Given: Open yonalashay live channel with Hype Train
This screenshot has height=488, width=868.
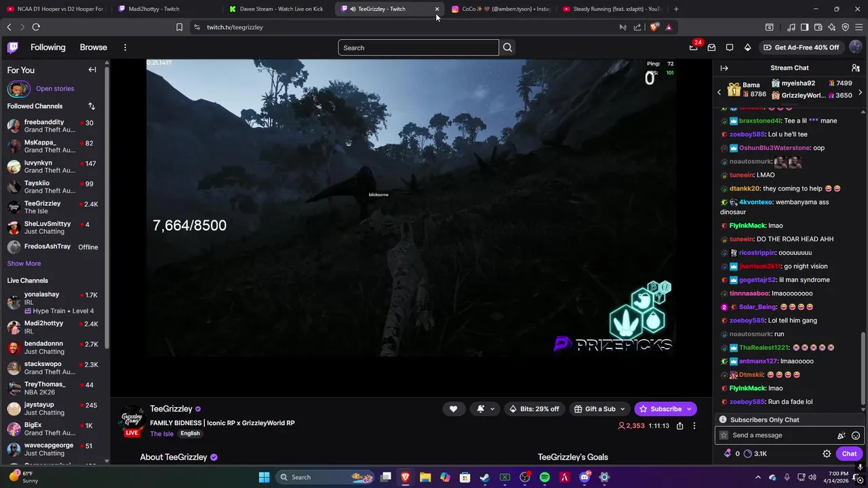Looking at the screenshot, I should click(x=54, y=302).
